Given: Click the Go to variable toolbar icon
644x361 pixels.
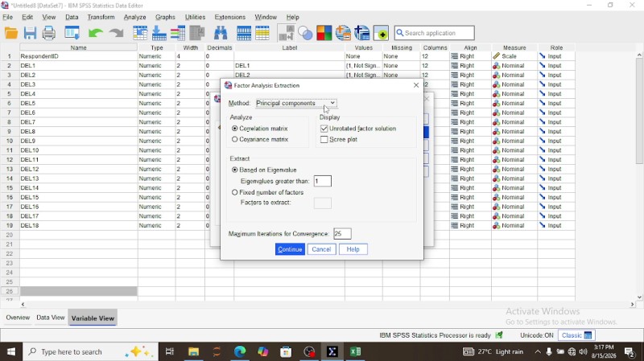Looking at the screenshot, I should (x=159, y=33).
